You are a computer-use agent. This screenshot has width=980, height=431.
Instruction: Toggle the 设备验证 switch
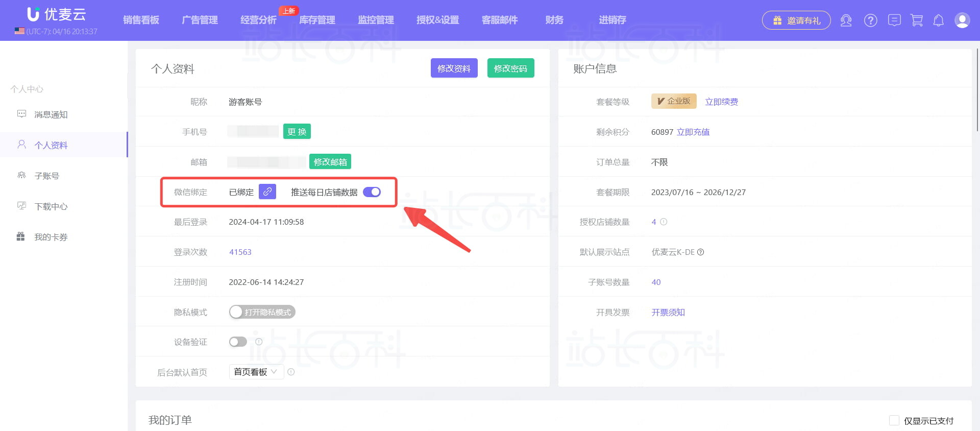[x=238, y=342]
